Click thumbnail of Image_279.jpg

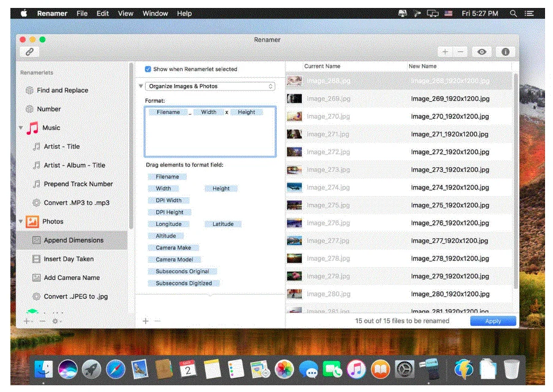click(x=294, y=276)
